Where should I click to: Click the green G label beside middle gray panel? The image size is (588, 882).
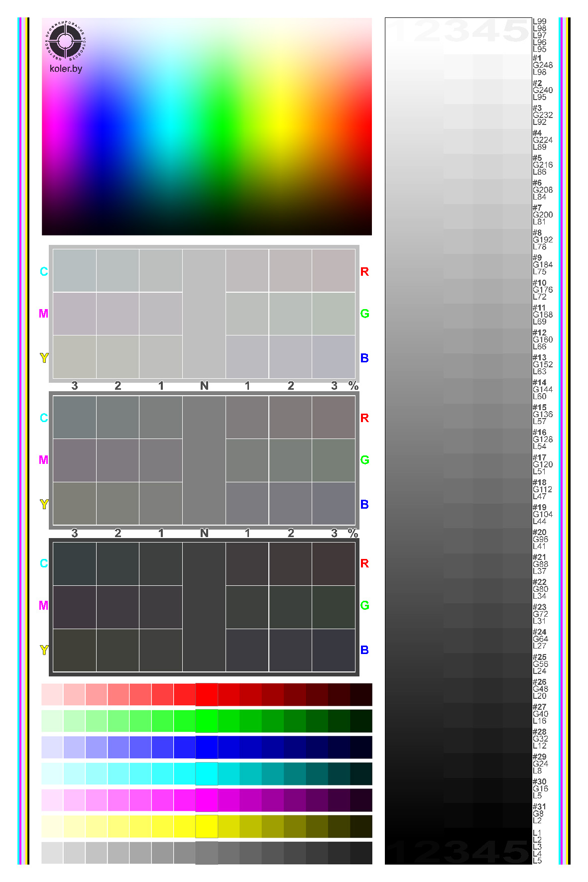pyautogui.click(x=364, y=460)
